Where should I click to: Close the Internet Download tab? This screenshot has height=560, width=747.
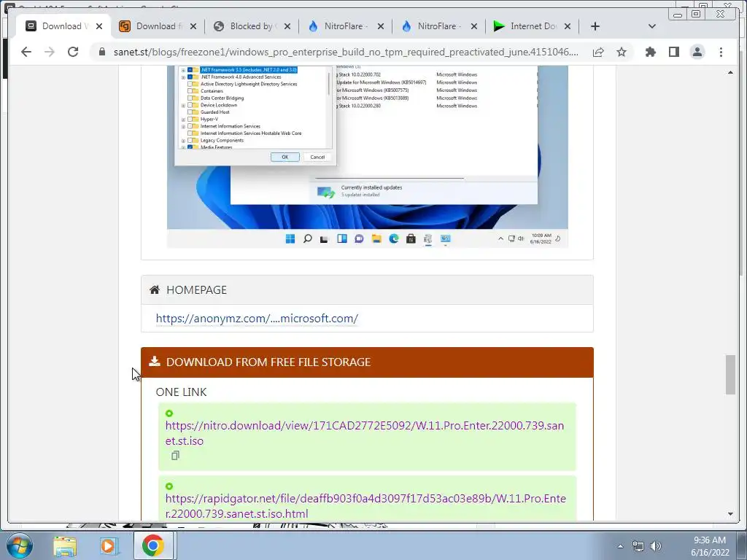click(x=568, y=27)
